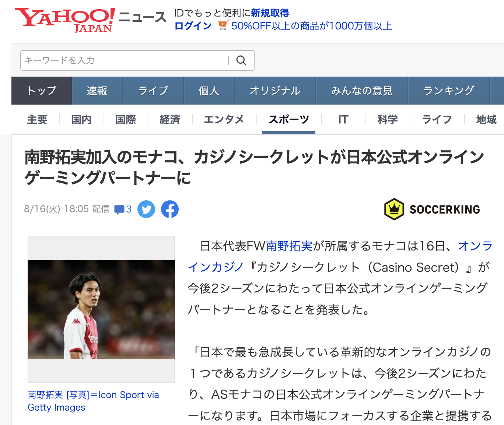
Task: Open the ランキング navigation tab
Action: [449, 91]
